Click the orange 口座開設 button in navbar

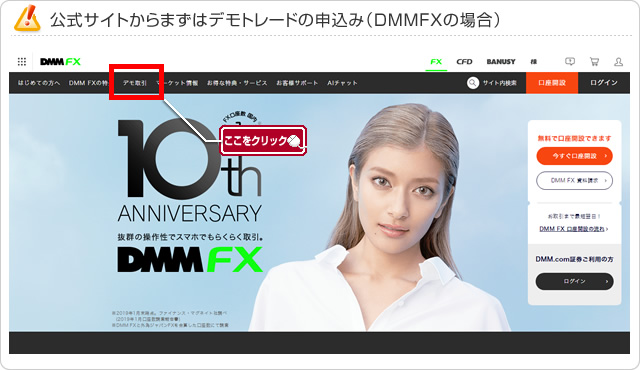click(552, 83)
